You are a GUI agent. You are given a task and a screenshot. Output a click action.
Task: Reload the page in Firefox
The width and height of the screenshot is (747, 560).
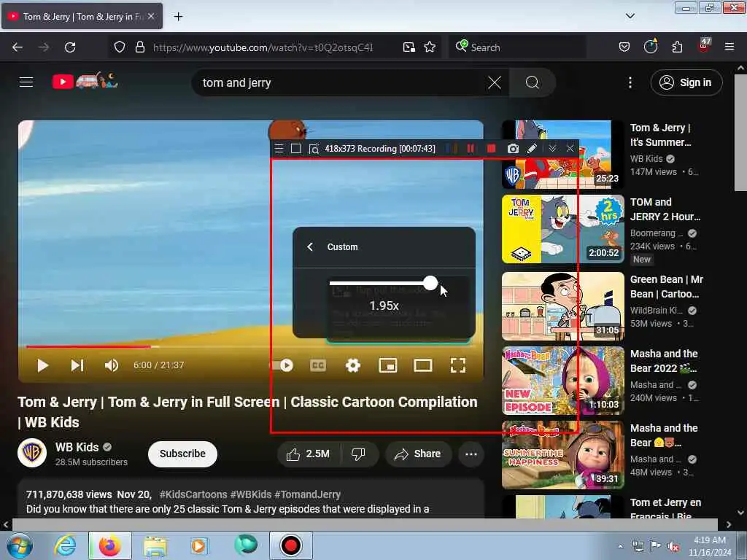pos(70,47)
